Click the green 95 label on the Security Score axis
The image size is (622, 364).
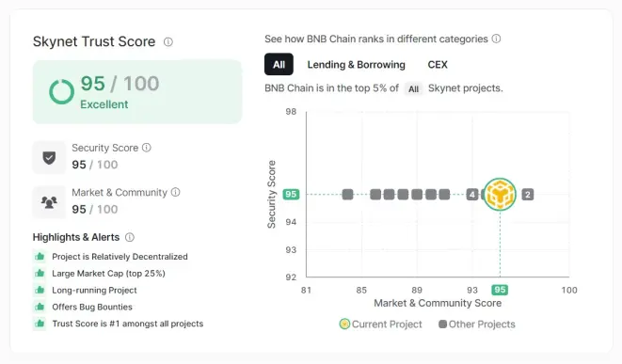coord(291,195)
